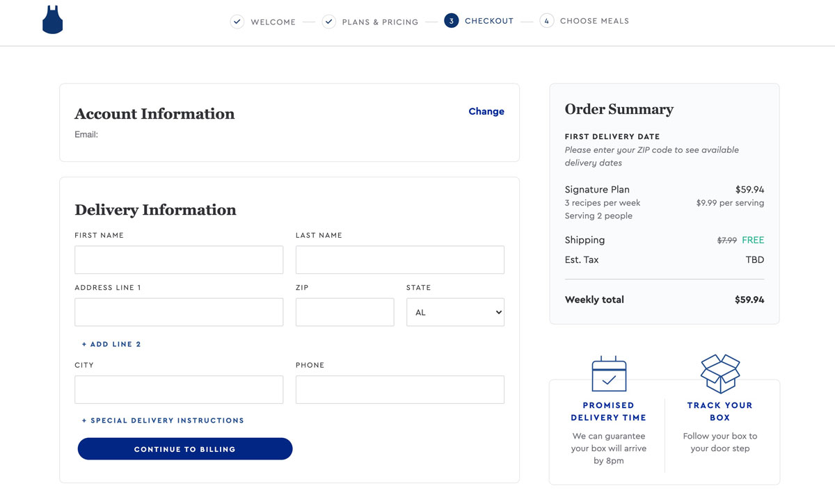835x504 pixels.
Task: Click the Est. Tax TBD value
Action: [x=755, y=259]
